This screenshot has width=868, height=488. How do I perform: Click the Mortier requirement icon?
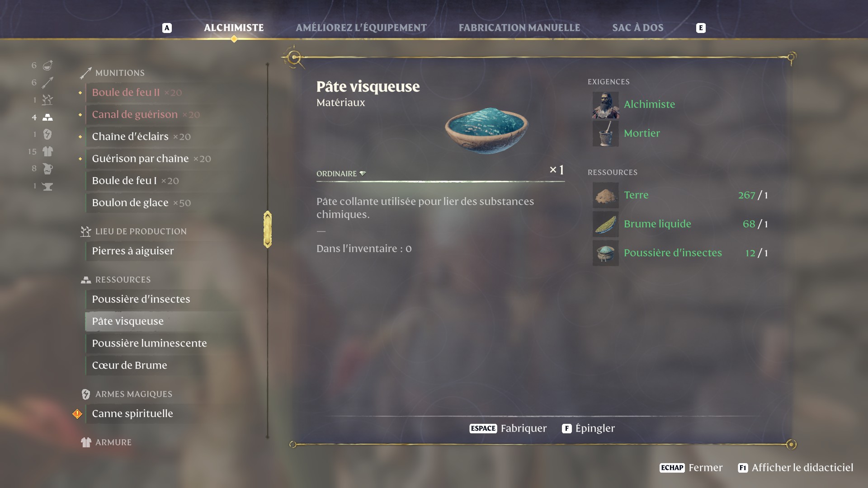605,133
